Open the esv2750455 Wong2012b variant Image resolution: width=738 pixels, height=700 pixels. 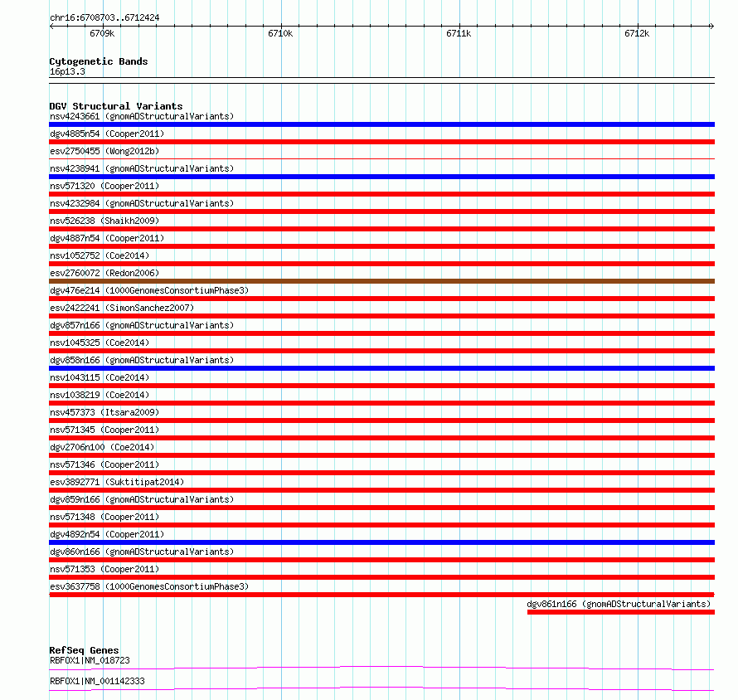[x=104, y=151]
